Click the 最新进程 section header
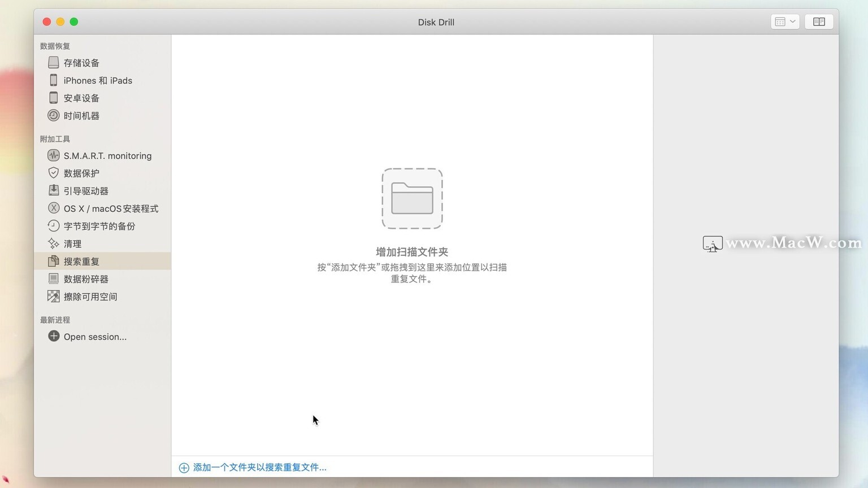The width and height of the screenshot is (868, 488). pyautogui.click(x=55, y=320)
